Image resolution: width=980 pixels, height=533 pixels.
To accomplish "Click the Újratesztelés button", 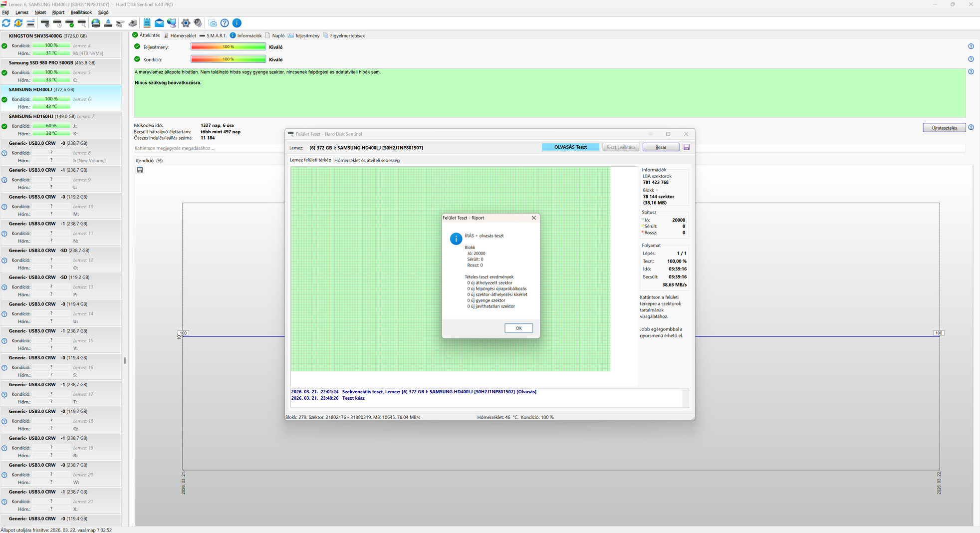I will tap(944, 128).
